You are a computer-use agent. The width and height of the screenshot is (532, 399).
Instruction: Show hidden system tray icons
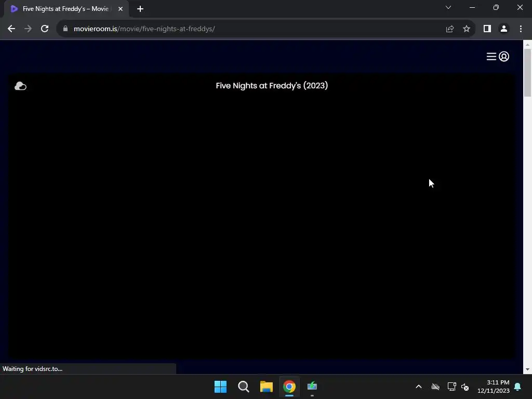(419, 387)
